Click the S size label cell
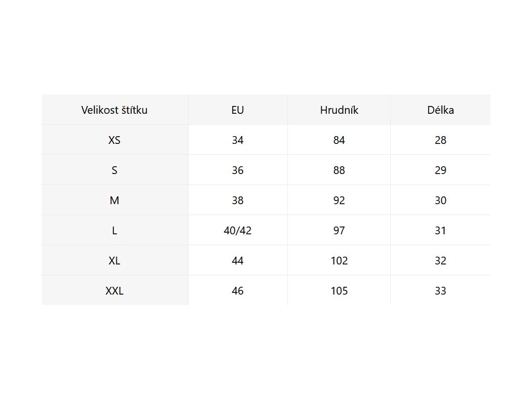This screenshot has width=532, height=399. coord(114,170)
